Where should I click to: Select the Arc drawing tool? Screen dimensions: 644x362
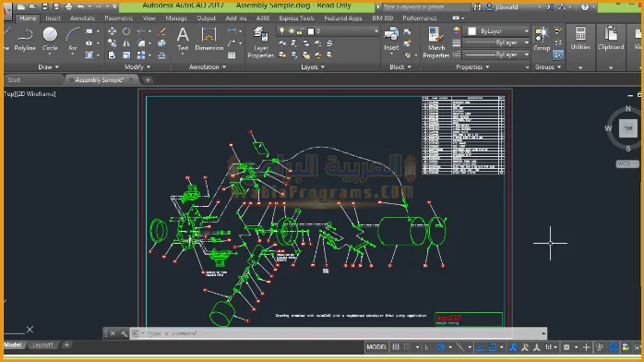(73, 40)
